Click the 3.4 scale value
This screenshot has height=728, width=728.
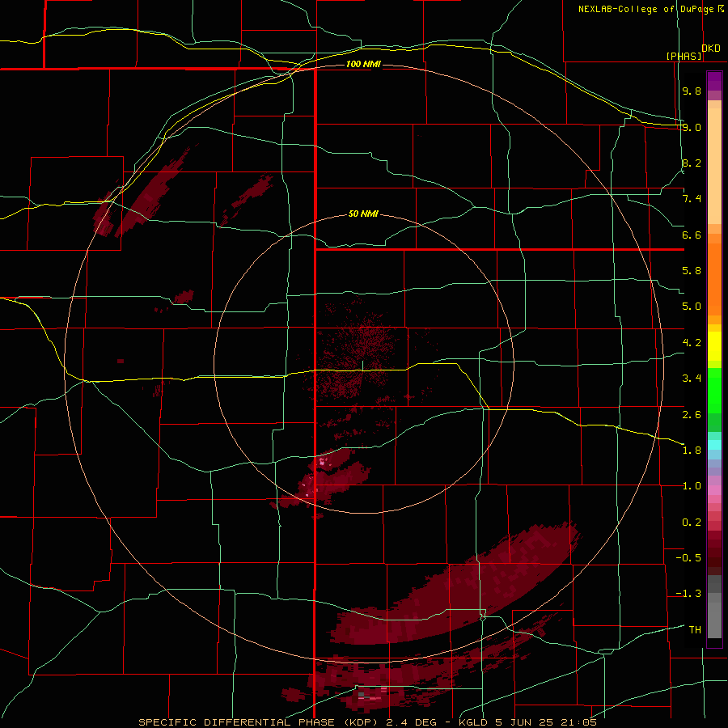[692, 379]
